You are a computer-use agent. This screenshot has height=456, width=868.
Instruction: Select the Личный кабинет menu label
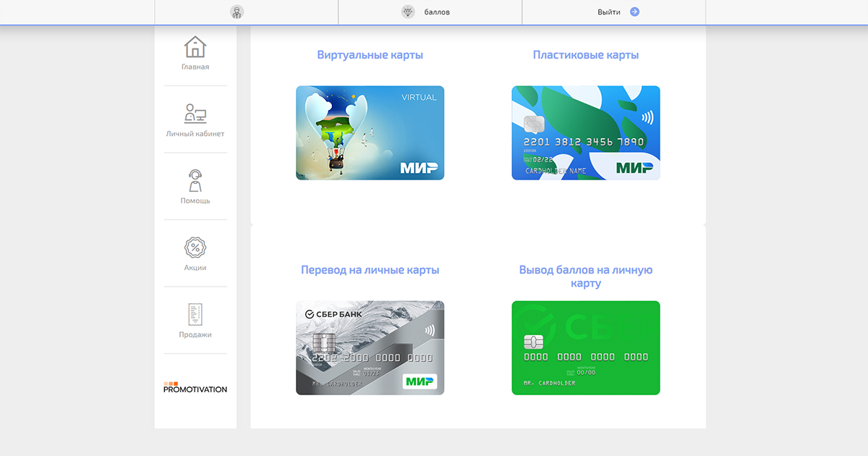pos(195,134)
